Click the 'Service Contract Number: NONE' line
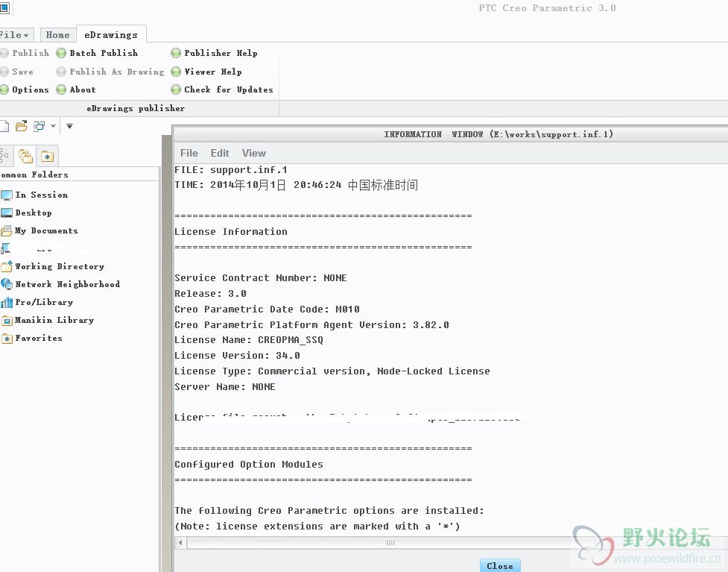 pyautogui.click(x=261, y=278)
